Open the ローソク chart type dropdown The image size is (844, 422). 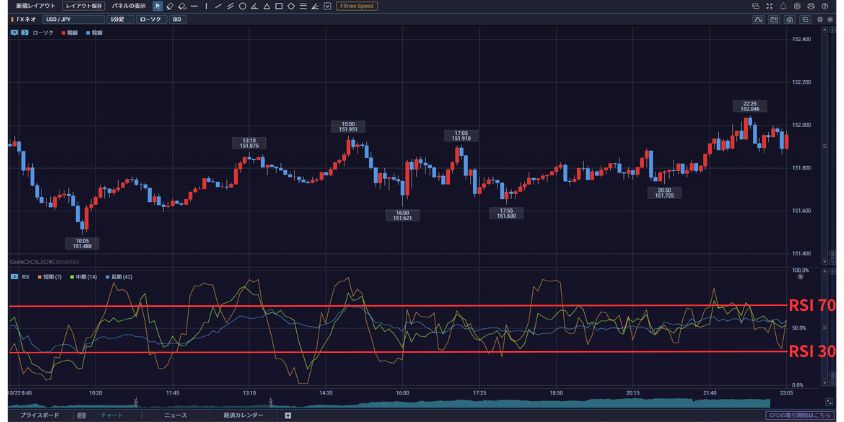click(149, 19)
